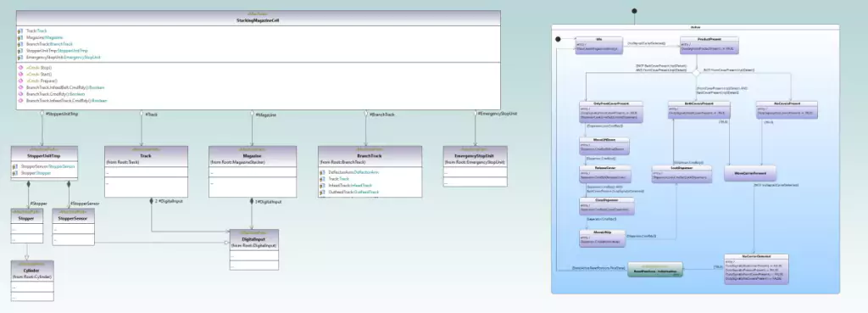Viewport: 868px width, 313px height.
Task: Click the Start() operation icon
Action: (x=20, y=75)
